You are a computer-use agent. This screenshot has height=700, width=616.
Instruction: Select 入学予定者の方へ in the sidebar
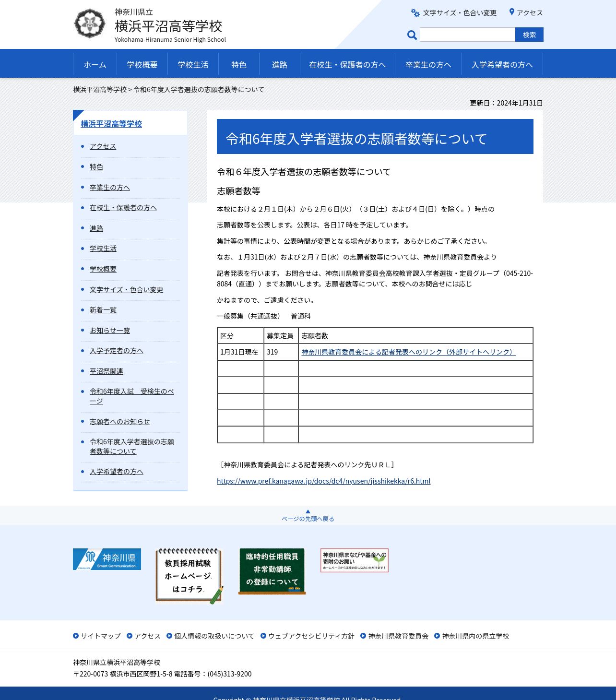pos(117,351)
